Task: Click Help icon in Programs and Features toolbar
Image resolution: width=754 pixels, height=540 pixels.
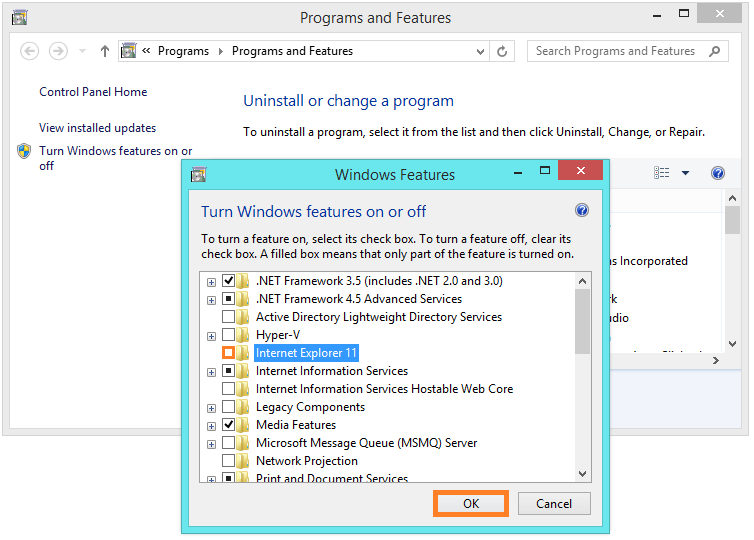Action: pos(717,173)
